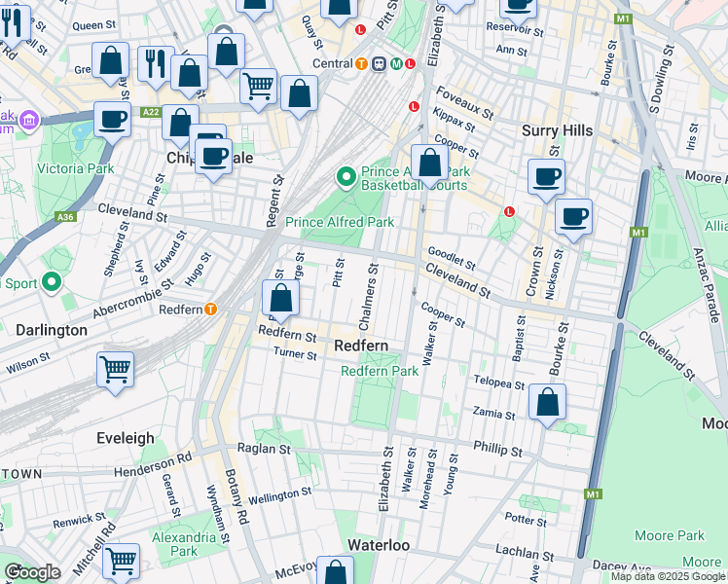The width and height of the screenshot is (728, 584).
Task: Click the Anzac Parade label
Action: click(708, 286)
